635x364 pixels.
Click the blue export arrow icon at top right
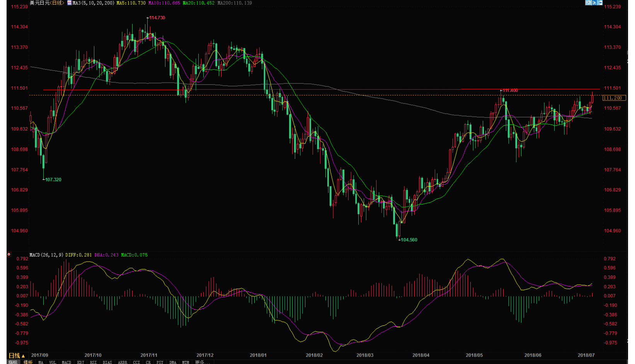click(600, 3)
